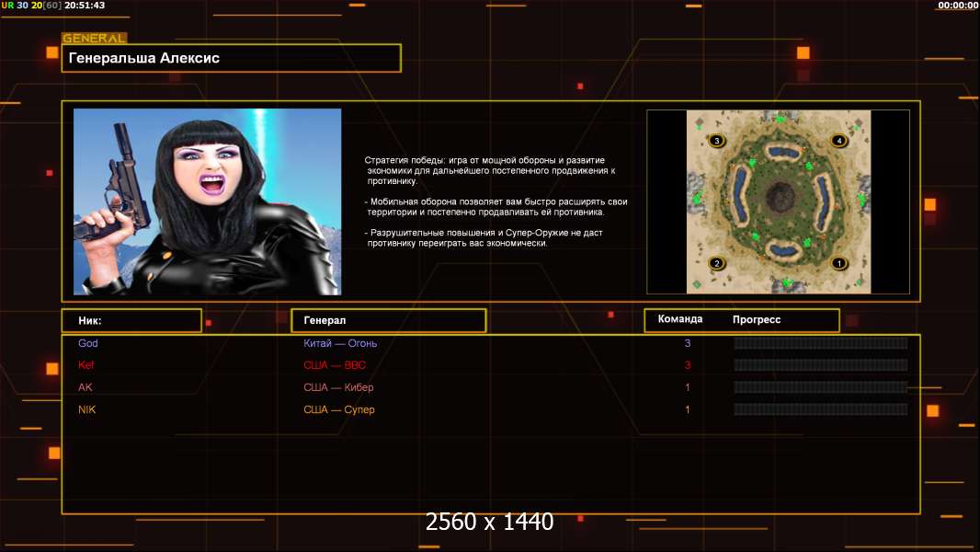The image size is (980, 552).
Task: Select start position marker 3 on the minimap
Action: click(717, 141)
